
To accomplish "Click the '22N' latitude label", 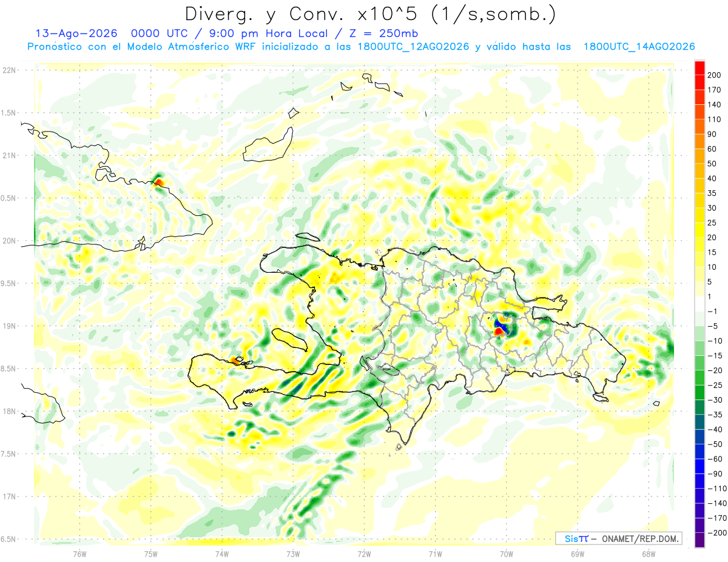I will click(8, 70).
